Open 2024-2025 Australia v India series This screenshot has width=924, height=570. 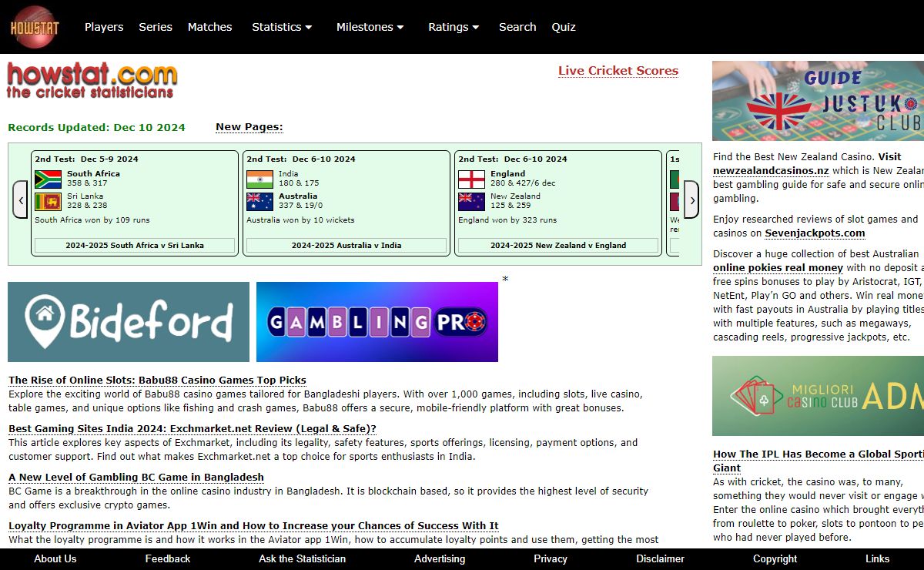point(346,246)
